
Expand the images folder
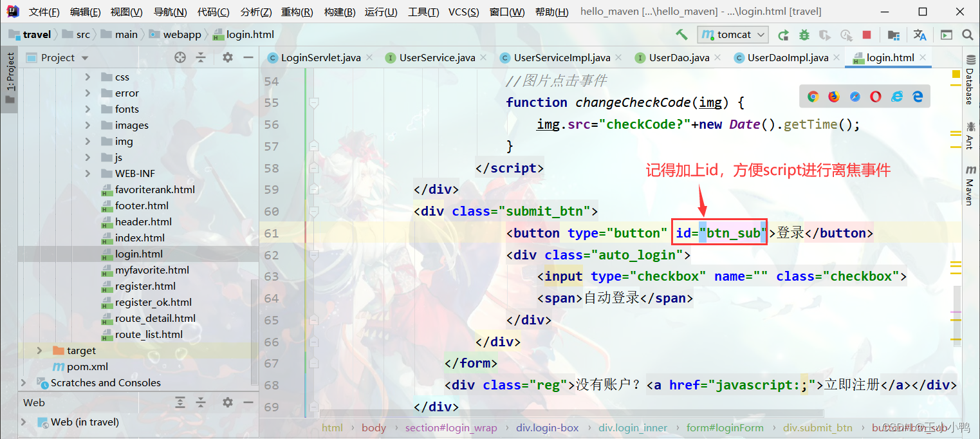pyautogui.click(x=88, y=125)
